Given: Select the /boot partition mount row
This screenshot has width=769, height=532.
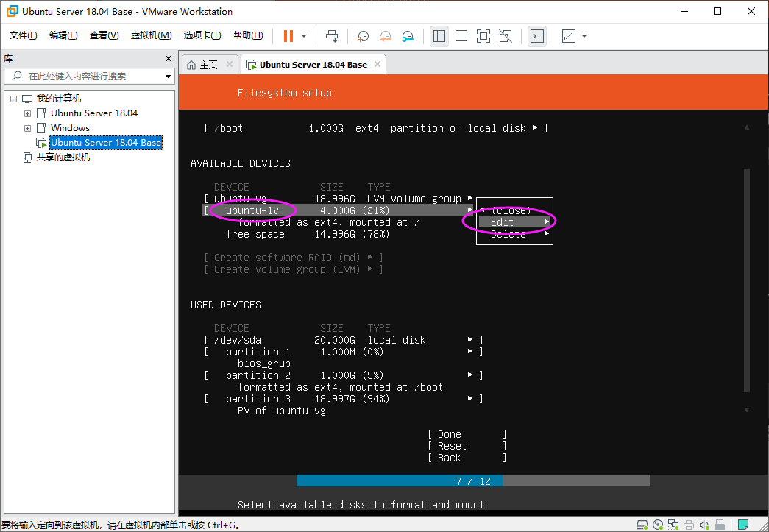Looking at the screenshot, I should (376, 128).
